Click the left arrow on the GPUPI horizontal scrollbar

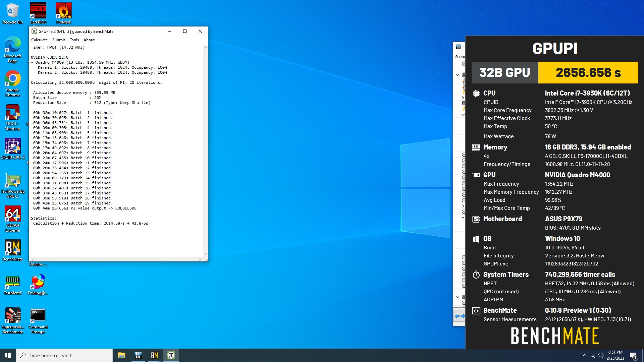[33, 259]
